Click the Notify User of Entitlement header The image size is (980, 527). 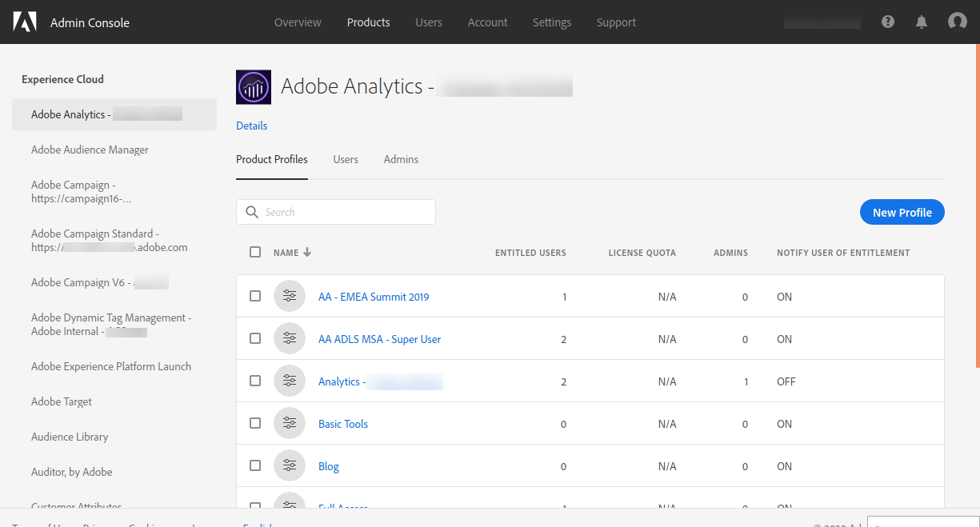(843, 253)
